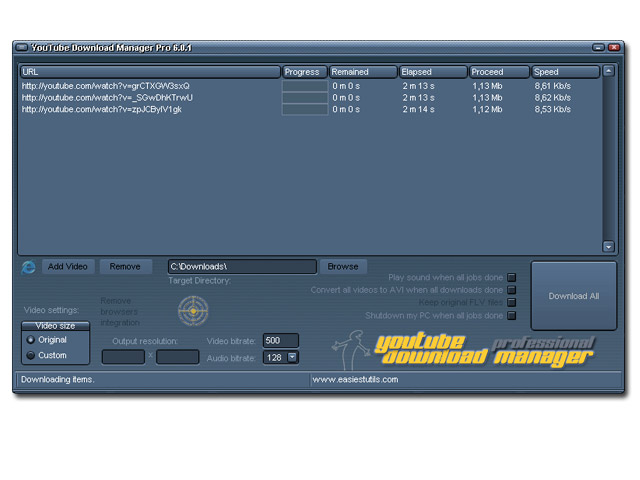Sort list by Speed column header
Screen dimensions: 640x480
[564, 72]
